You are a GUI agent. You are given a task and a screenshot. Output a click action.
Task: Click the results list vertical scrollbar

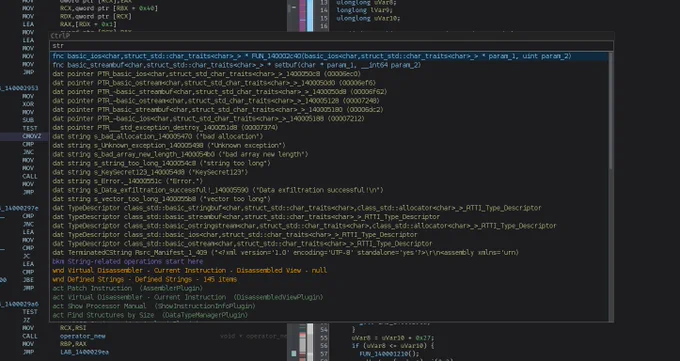pyautogui.click(x=611, y=111)
